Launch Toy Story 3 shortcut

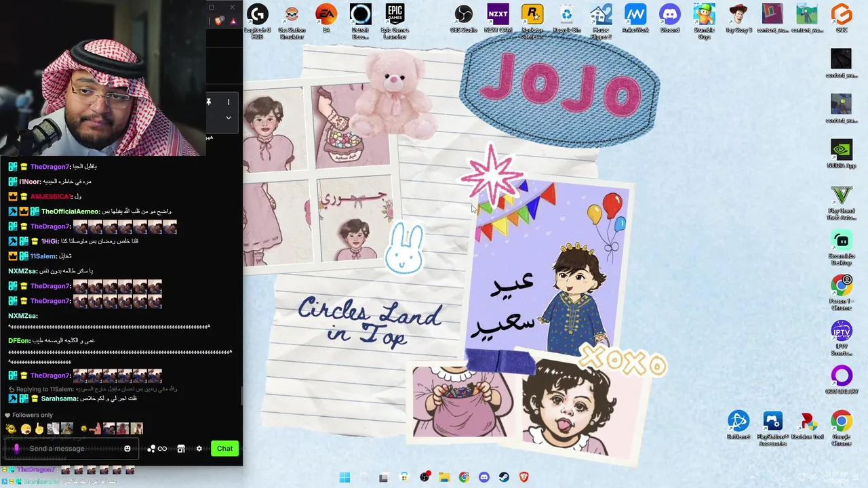tap(738, 19)
